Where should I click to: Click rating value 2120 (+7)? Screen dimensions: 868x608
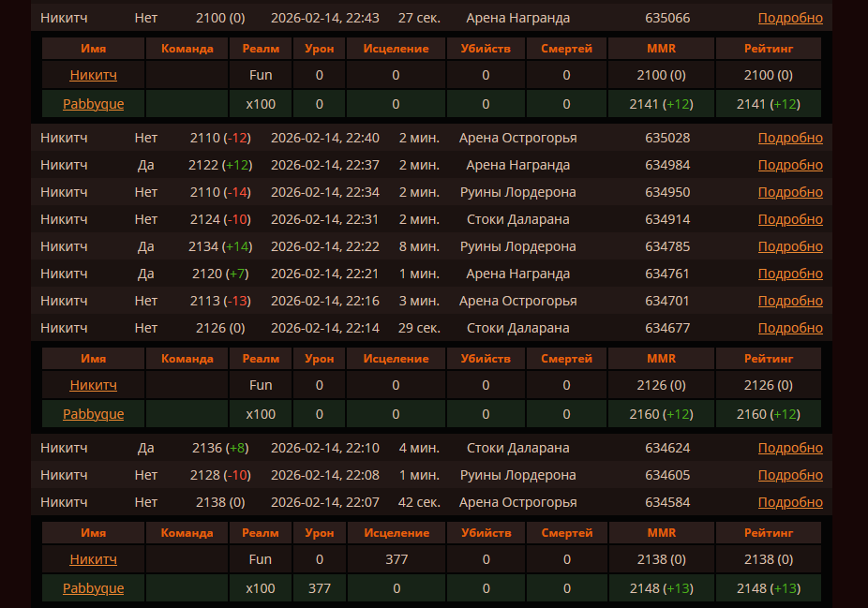click(220, 274)
